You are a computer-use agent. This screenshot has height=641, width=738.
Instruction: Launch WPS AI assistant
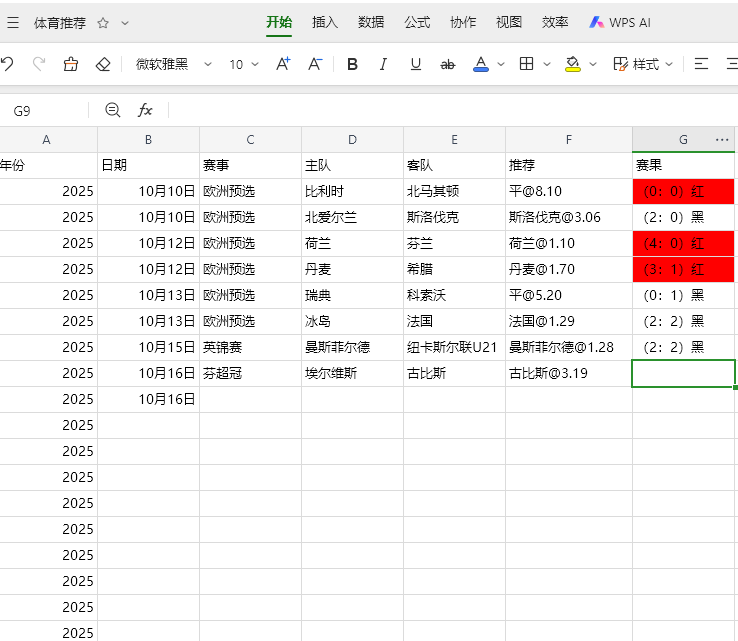coord(620,23)
